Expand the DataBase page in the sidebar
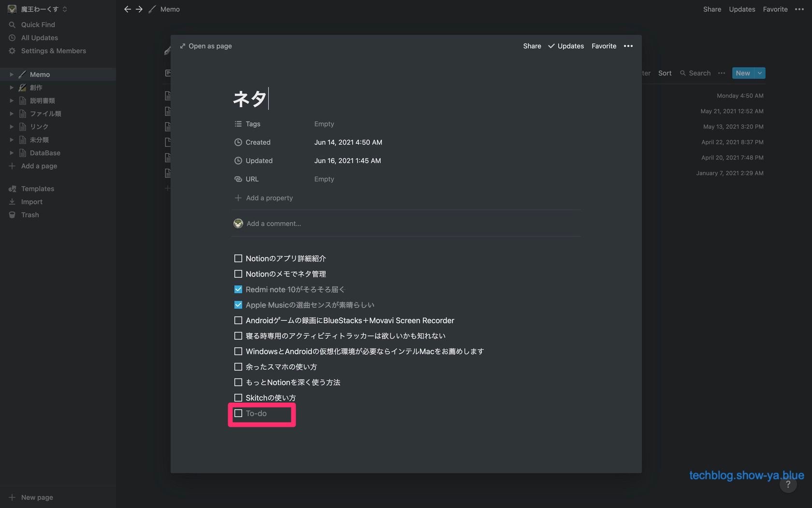Screen dimensions: 812x508 coord(12,153)
